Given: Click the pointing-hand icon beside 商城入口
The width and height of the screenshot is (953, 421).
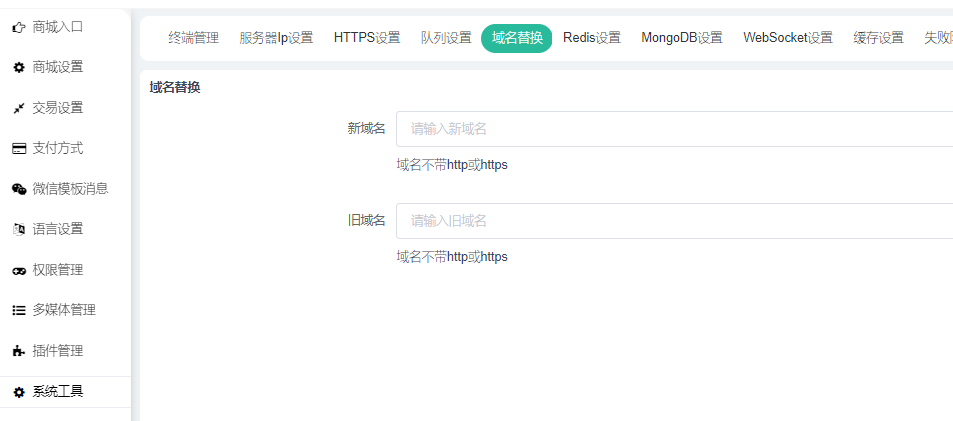Looking at the screenshot, I should [19, 27].
